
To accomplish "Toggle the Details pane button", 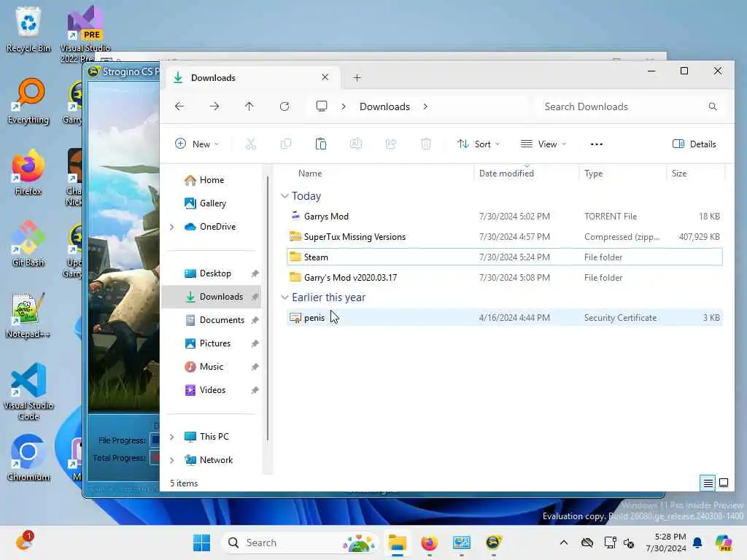I will [694, 144].
